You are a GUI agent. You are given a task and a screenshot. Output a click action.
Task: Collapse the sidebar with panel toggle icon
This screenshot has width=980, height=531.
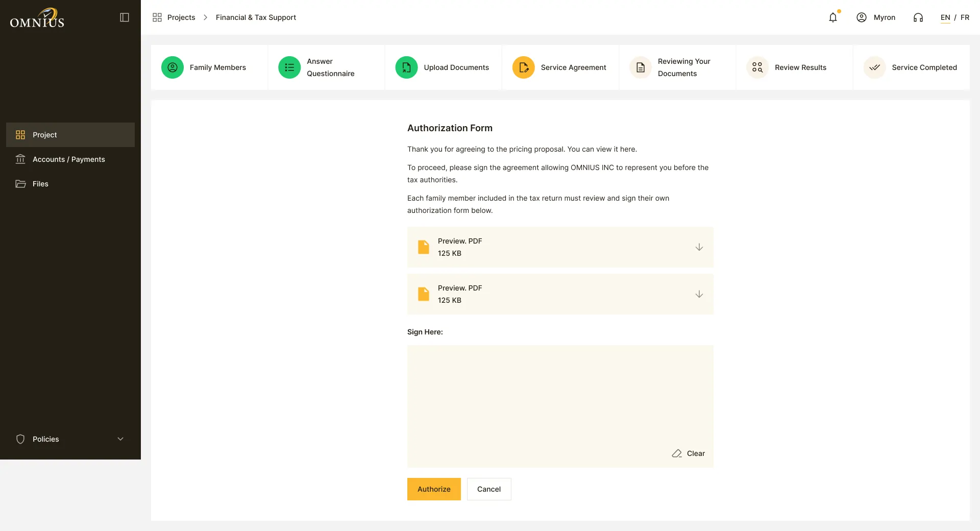point(125,17)
